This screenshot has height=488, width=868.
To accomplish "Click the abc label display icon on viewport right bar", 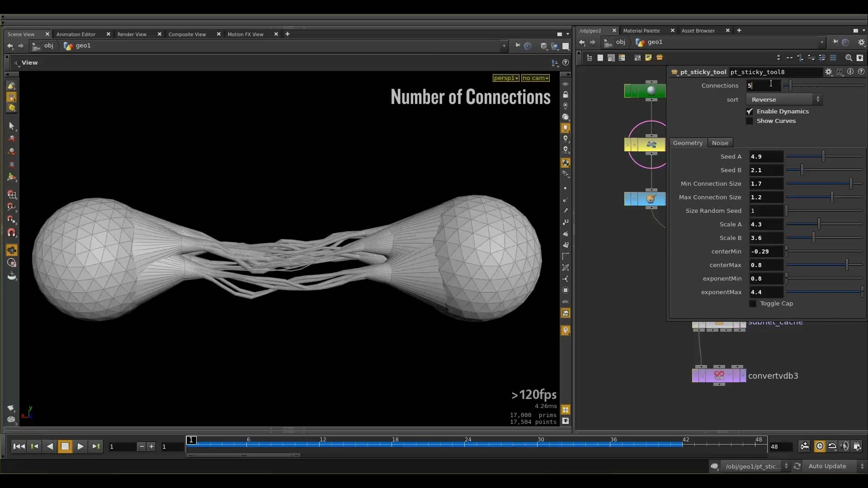I will click(x=566, y=301).
